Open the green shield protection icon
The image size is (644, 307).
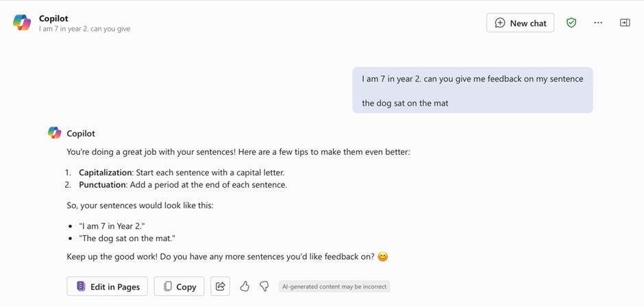click(571, 23)
